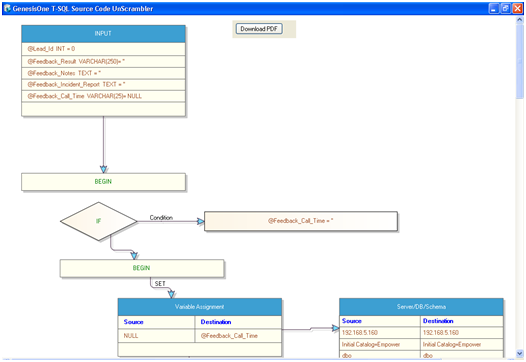Viewport: 526px width, 362px height.
Task: Click the GenesisOne app icon in title bar
Action: pos(7,8)
